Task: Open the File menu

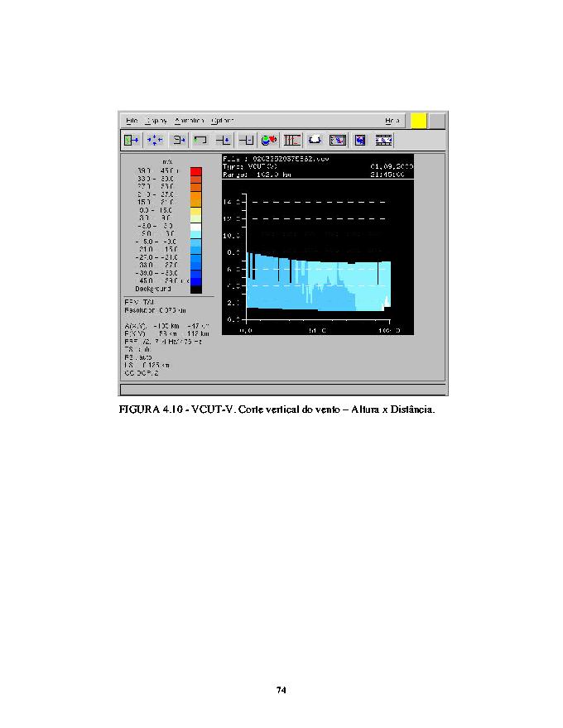Action: click(132, 121)
